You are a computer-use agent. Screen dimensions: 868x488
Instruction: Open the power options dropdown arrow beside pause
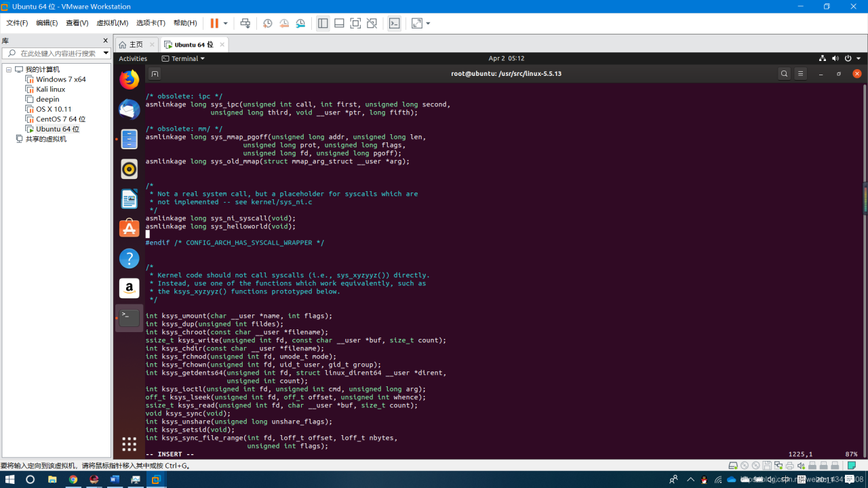(x=226, y=23)
